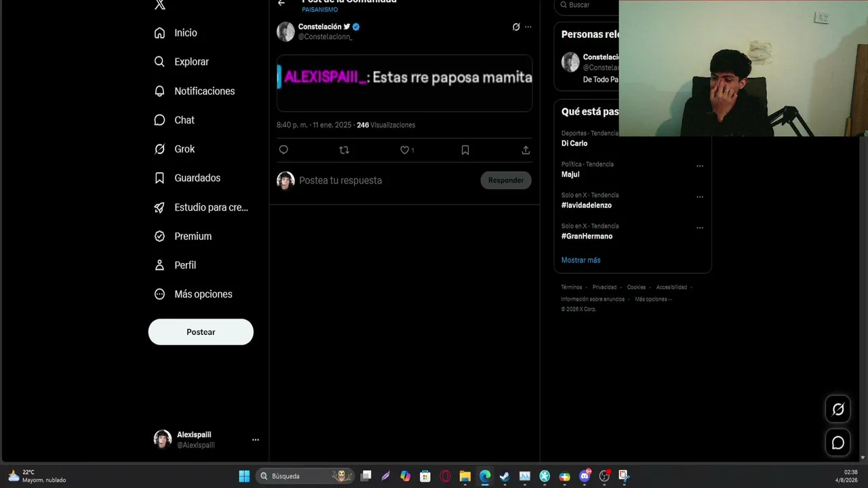
Task: Open the more menu for the #GranHermano trend
Action: click(700, 228)
